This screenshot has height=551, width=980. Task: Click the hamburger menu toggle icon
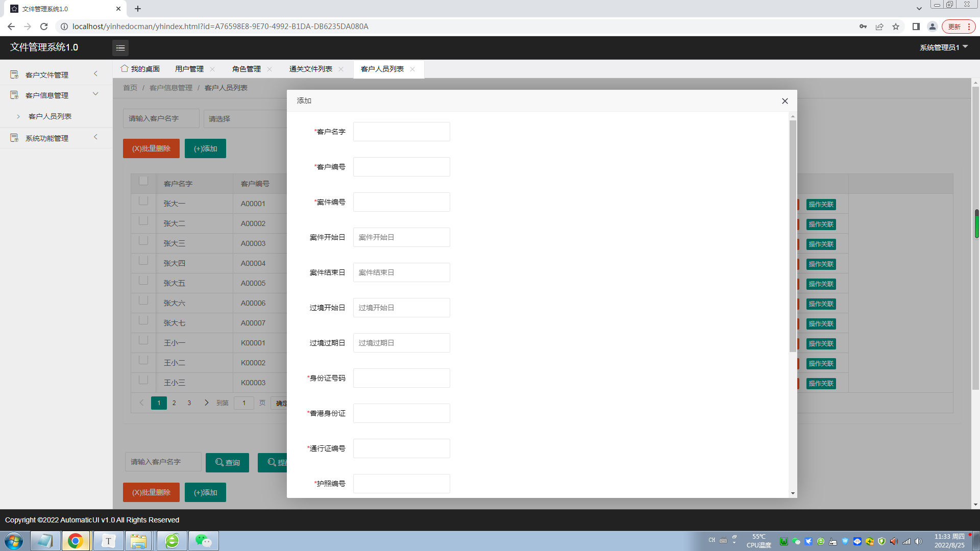coord(120,48)
